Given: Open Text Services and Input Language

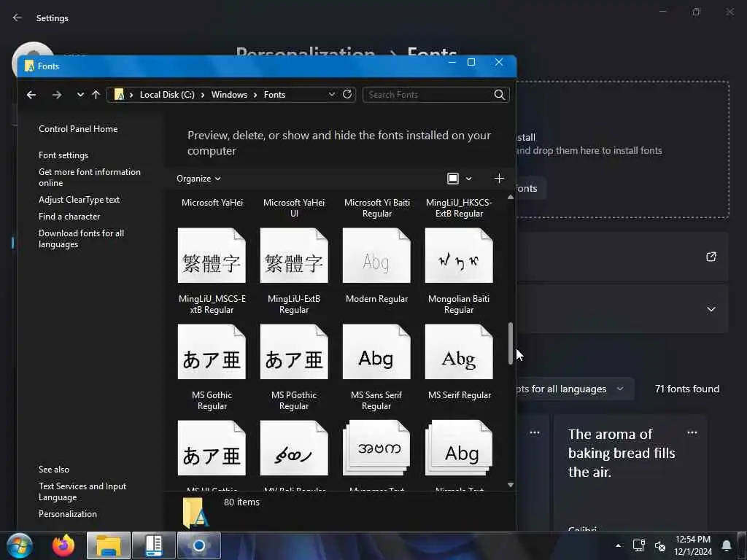Looking at the screenshot, I should click(x=82, y=491).
